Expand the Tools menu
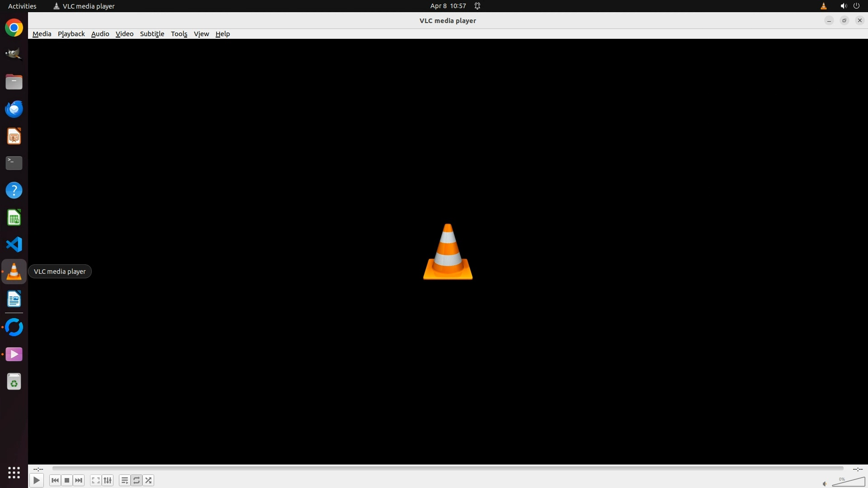 [x=179, y=34]
